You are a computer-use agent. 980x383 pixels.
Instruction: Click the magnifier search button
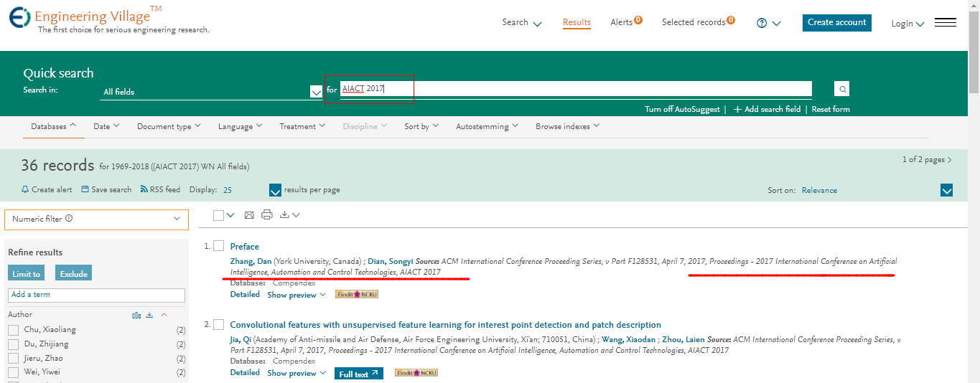pos(842,89)
